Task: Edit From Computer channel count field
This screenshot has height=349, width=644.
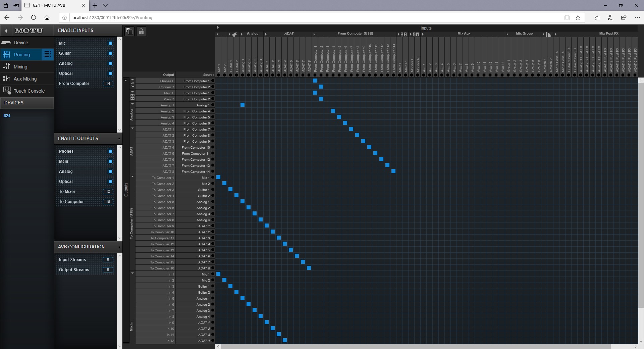Action: pyautogui.click(x=108, y=84)
